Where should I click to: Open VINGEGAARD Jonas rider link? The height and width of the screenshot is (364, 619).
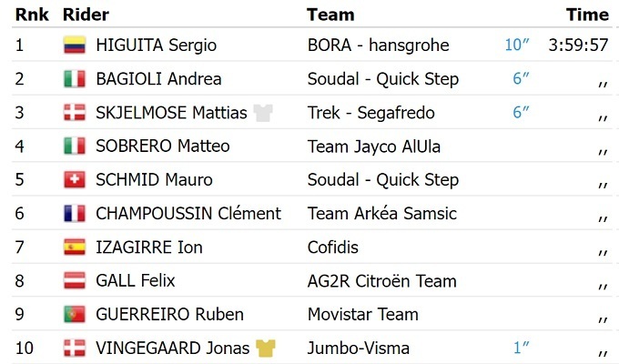pyautogui.click(x=172, y=349)
